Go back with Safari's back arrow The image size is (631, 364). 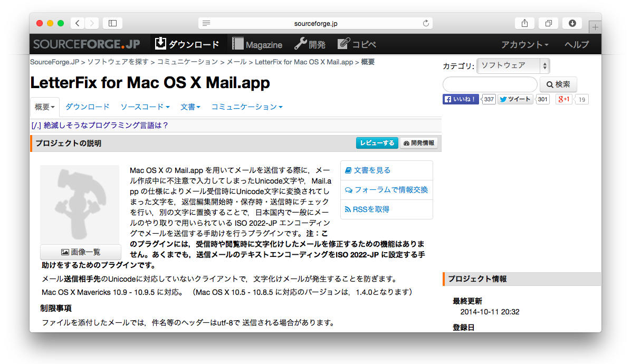(x=78, y=23)
